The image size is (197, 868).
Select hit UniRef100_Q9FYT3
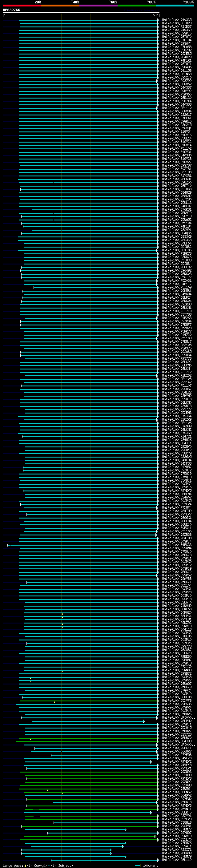click(x=176, y=216)
